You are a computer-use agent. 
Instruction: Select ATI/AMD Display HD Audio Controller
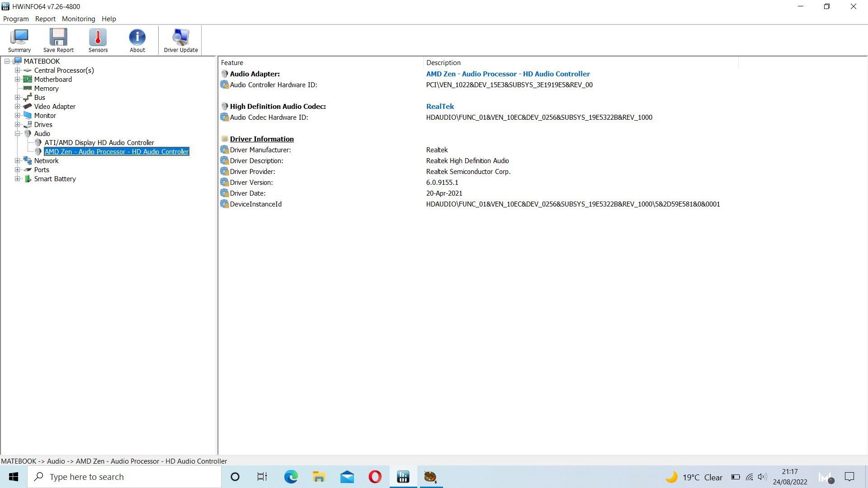click(x=99, y=142)
